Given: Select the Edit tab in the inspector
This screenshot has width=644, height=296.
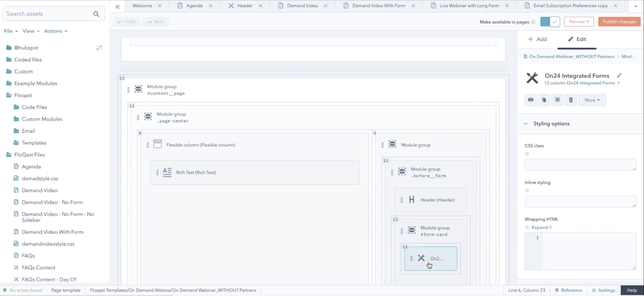Looking at the screenshot, I should [x=577, y=39].
